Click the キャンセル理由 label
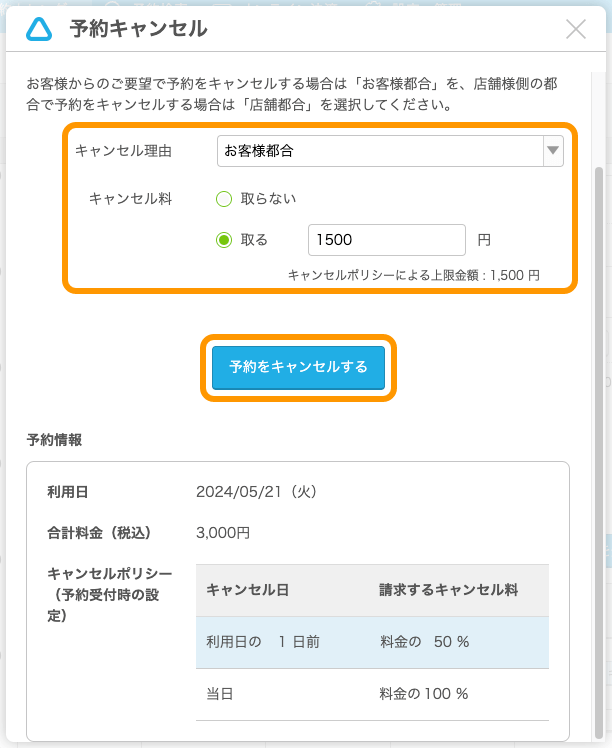612x748 pixels. pos(123,151)
